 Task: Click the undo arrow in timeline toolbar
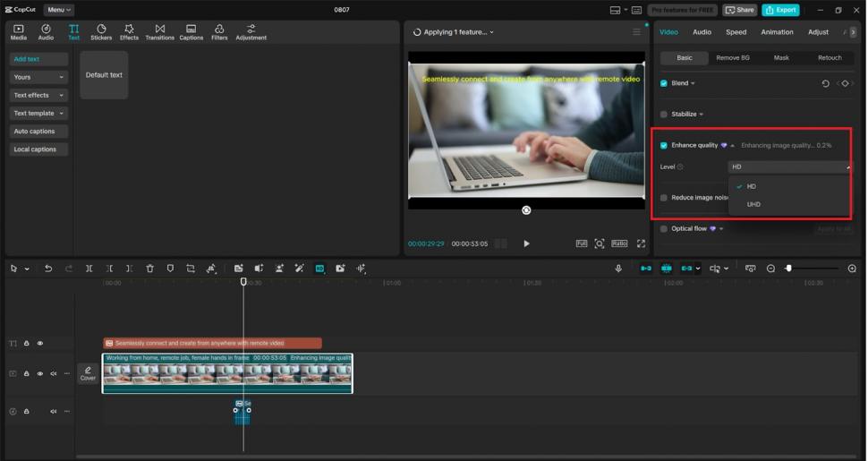coord(48,269)
